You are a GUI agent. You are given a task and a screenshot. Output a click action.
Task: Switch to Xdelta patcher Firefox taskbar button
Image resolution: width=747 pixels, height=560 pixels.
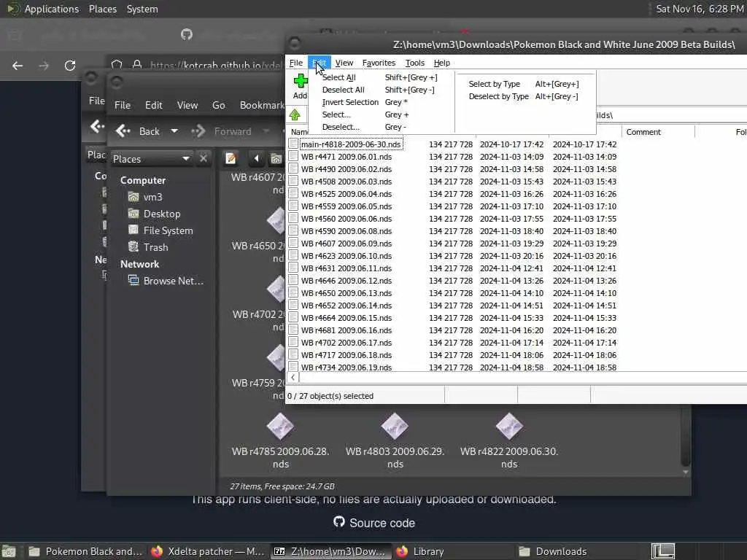[208, 551]
